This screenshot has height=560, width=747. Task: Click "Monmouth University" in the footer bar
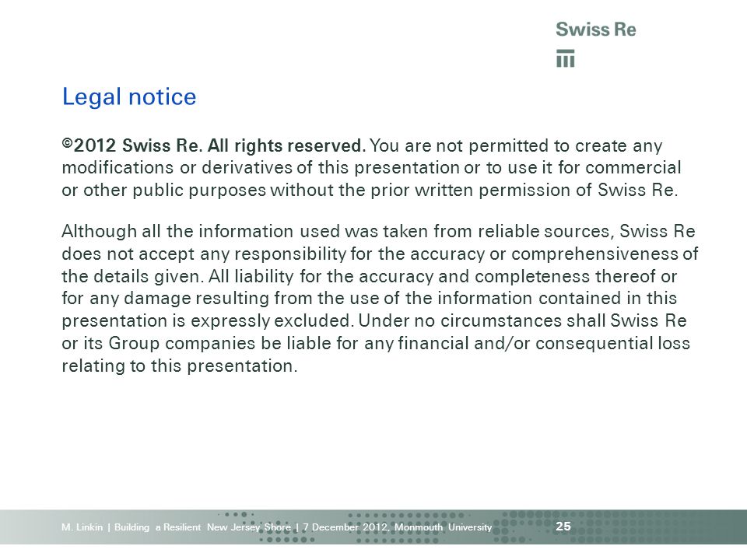click(x=443, y=527)
